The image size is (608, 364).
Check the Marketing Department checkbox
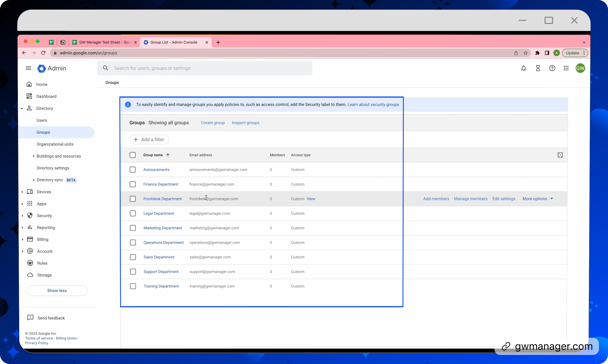133,228
